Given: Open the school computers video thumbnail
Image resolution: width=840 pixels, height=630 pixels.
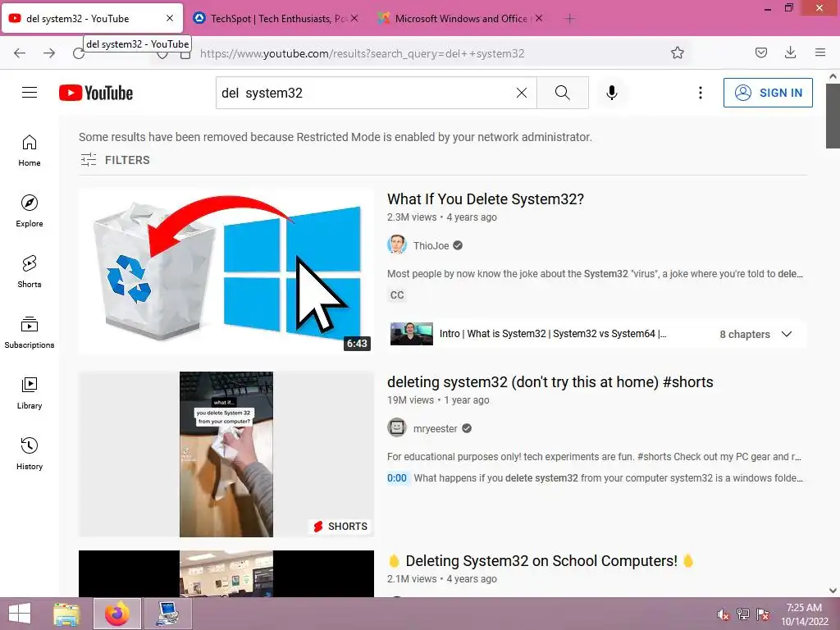Looking at the screenshot, I should coord(226,573).
